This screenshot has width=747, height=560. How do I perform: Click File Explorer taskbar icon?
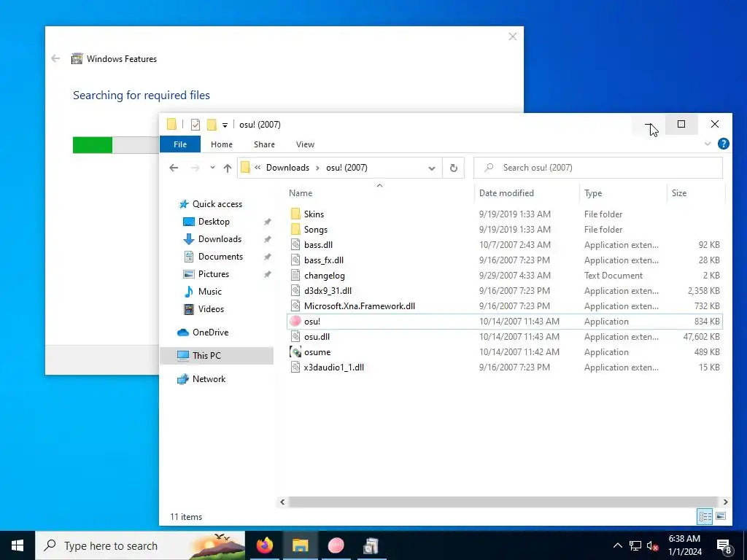pyautogui.click(x=300, y=545)
